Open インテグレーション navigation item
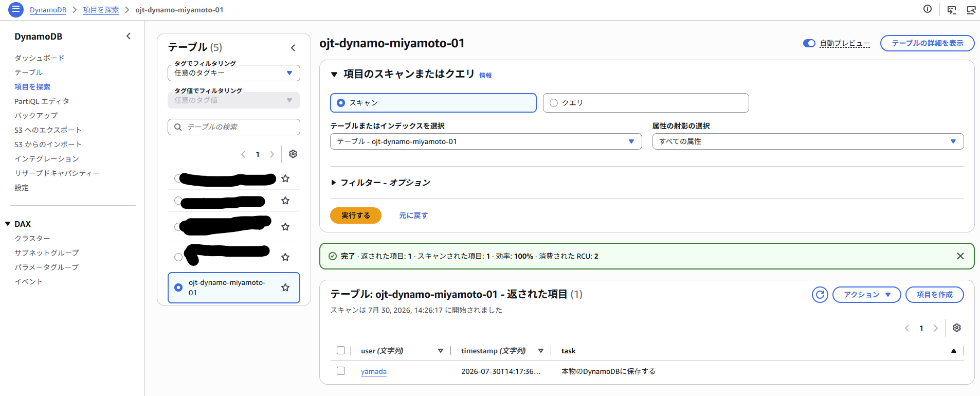Viewport: 980px width, 396px height. click(x=47, y=159)
